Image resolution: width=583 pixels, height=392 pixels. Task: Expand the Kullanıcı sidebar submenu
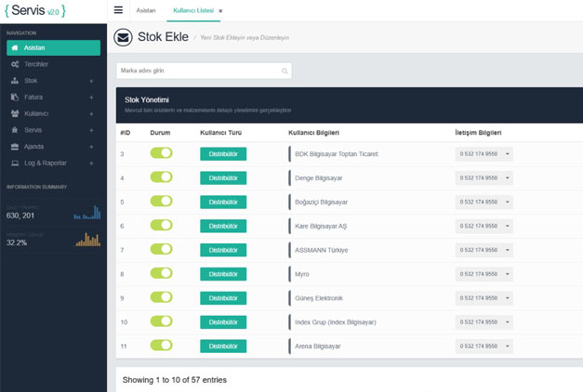91,113
